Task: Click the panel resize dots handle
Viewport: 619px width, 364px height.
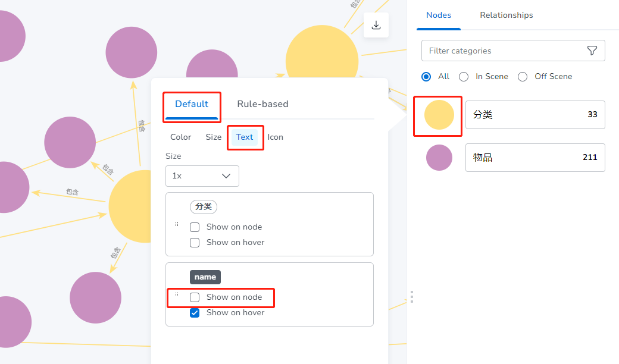Action: (x=412, y=297)
